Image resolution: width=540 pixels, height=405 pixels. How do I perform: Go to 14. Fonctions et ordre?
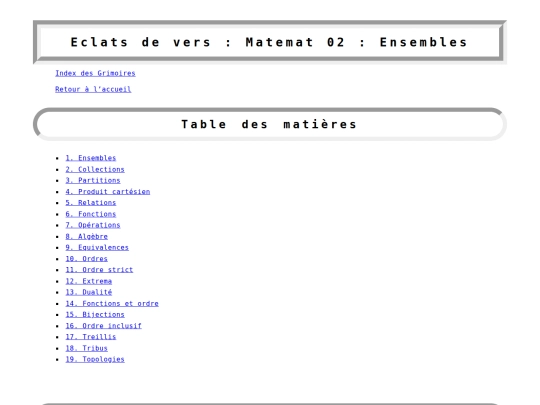(x=112, y=304)
